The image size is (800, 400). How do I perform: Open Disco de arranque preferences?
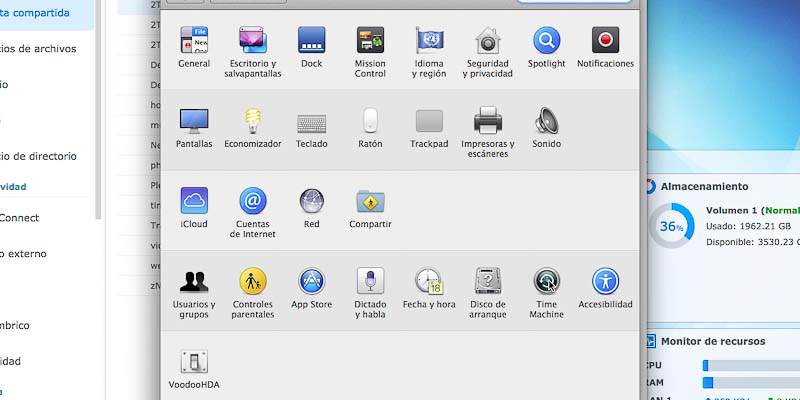click(488, 293)
